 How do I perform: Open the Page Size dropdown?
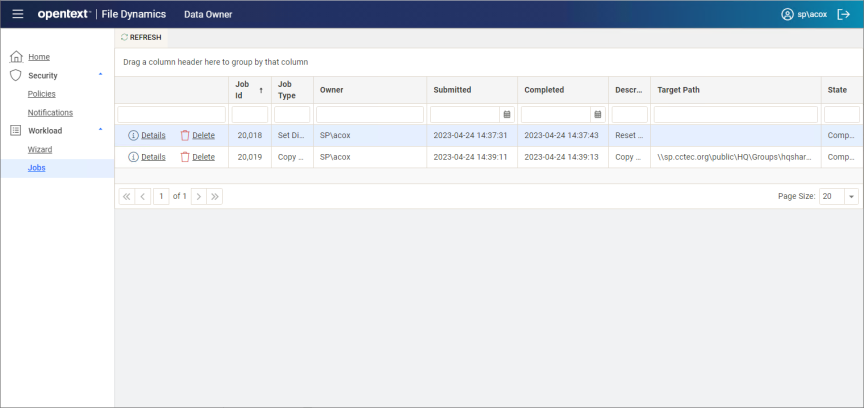pos(852,196)
